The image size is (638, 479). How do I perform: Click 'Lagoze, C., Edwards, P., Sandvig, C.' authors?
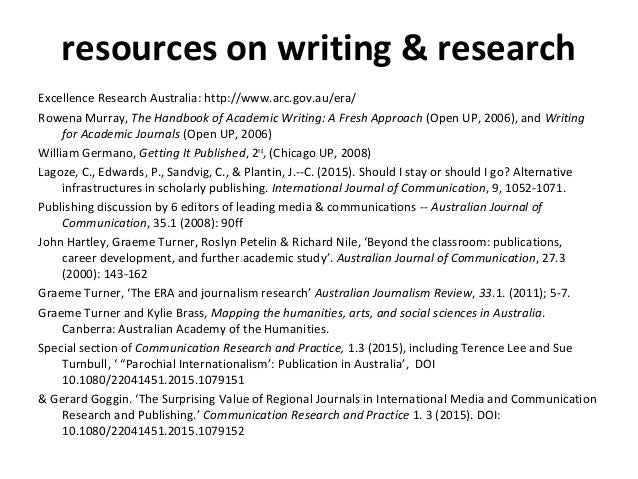133,172
